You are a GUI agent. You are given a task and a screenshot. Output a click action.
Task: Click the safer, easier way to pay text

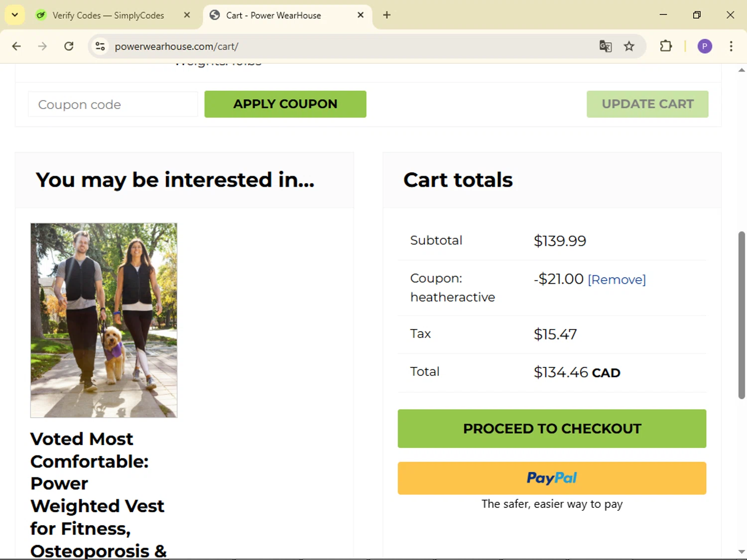click(552, 504)
